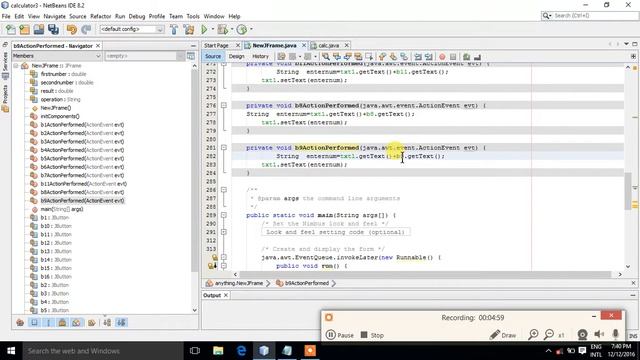Click the Shift Line Right icon
Screen dimensions: 640x360
pos(429,57)
